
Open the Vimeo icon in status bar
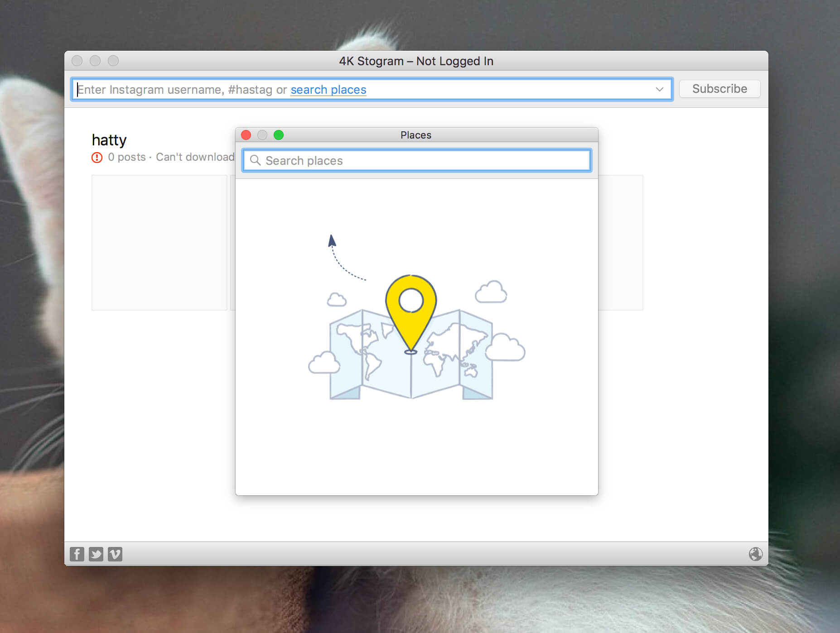(x=115, y=554)
